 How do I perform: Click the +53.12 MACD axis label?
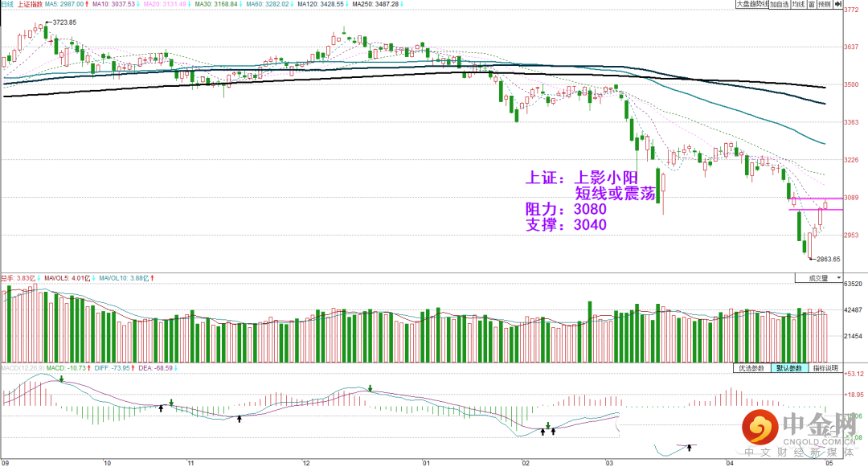click(854, 374)
